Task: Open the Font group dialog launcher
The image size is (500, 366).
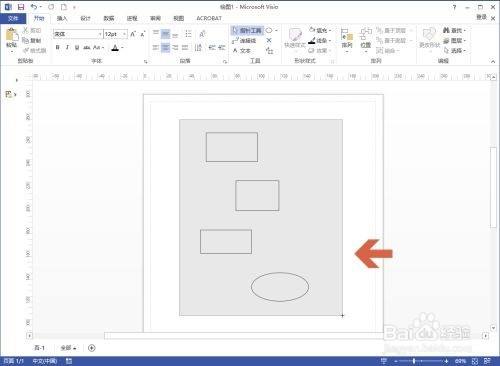Action: (x=146, y=61)
